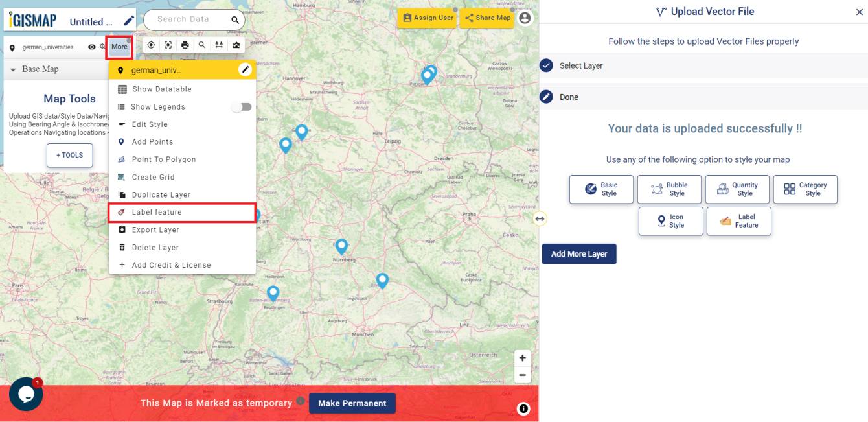Open the print map tool

[x=186, y=45]
